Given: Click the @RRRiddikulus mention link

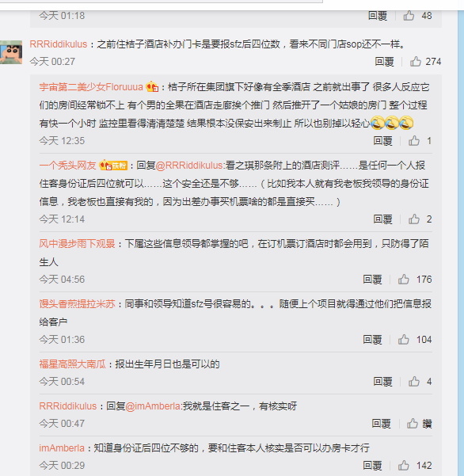Looking at the screenshot, I should click(189, 166).
